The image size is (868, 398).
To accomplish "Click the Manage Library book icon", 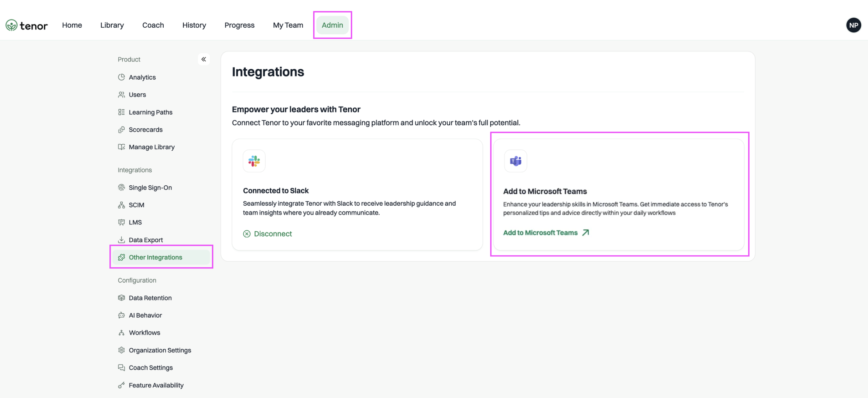I will point(121,147).
